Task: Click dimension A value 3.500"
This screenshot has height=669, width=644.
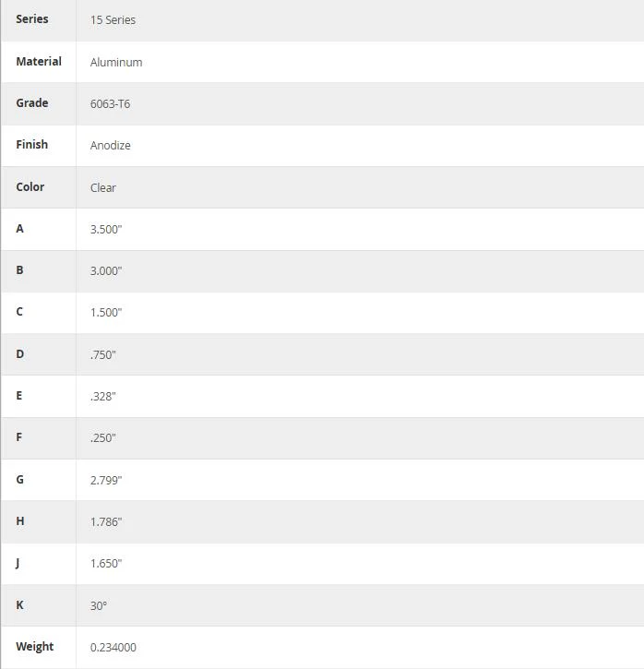Action: coord(106,230)
